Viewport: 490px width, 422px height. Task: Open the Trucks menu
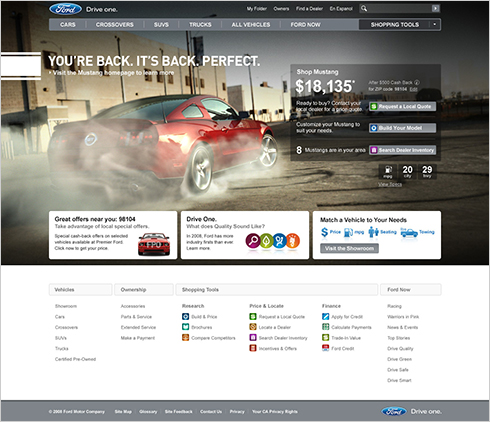point(200,25)
